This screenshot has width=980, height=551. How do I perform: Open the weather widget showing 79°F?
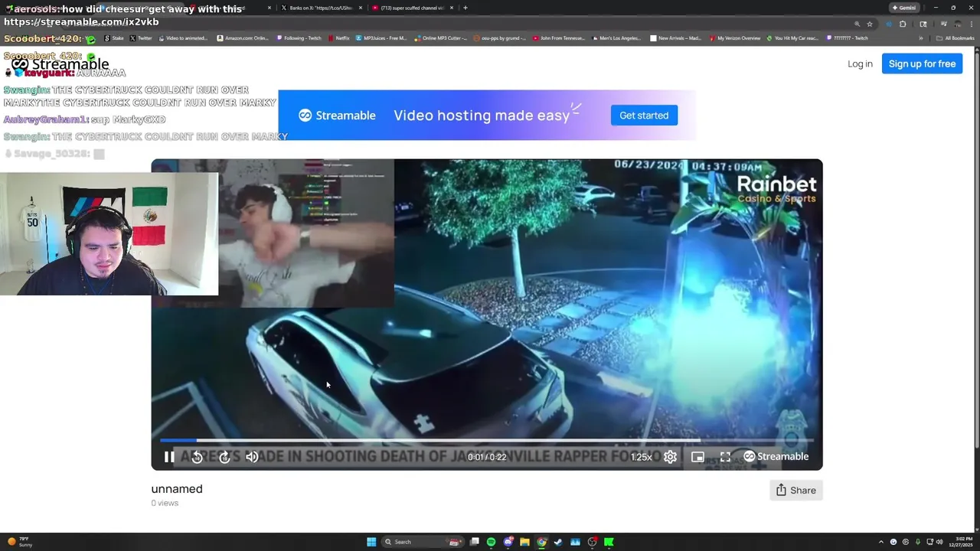(19, 542)
